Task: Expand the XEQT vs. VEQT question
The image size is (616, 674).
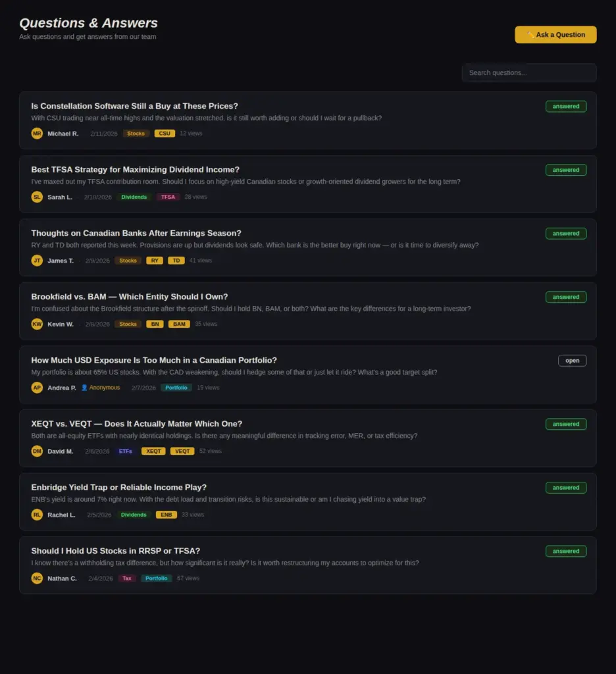Action: [136, 423]
